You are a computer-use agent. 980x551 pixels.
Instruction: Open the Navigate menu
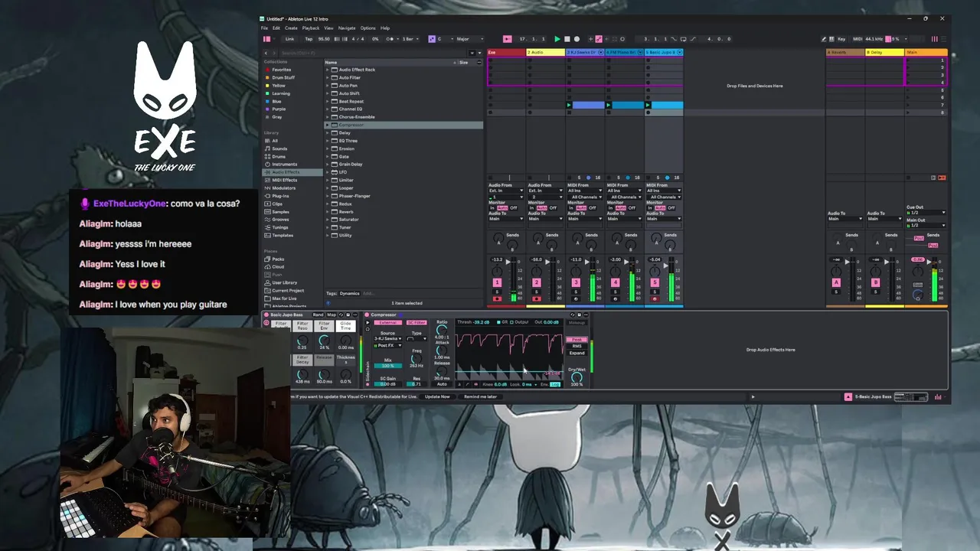click(347, 28)
